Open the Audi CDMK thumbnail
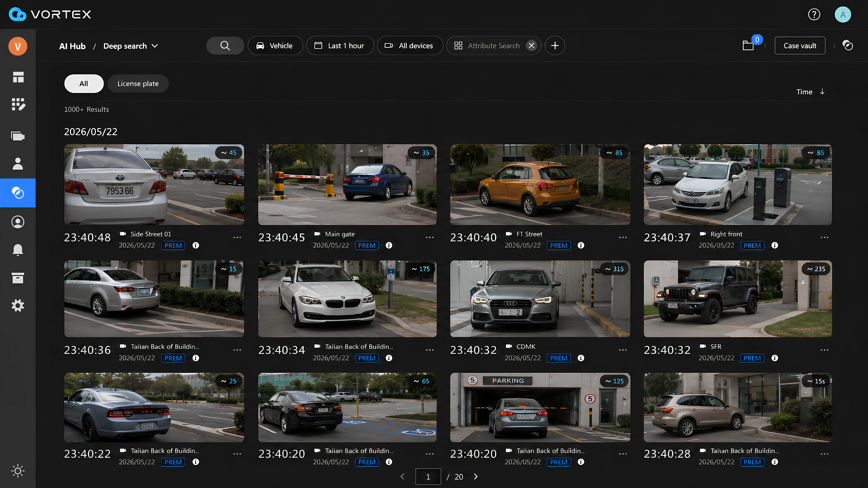This screenshot has height=488, width=868. [x=540, y=299]
